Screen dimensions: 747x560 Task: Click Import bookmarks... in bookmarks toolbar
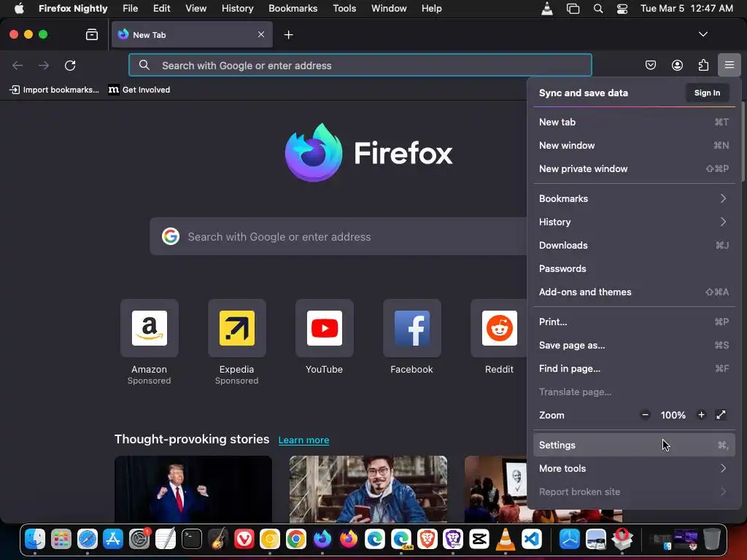pyautogui.click(x=54, y=90)
